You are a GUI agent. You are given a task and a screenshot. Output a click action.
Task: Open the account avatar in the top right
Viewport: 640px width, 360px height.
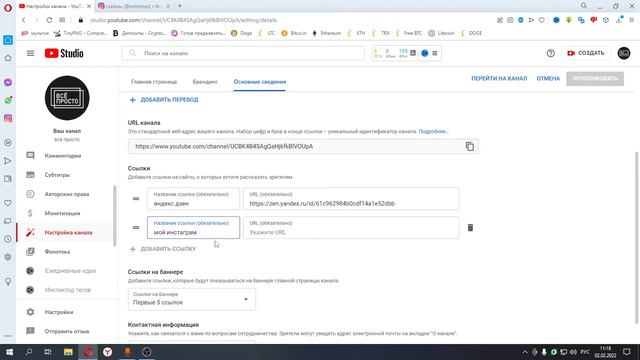(624, 53)
